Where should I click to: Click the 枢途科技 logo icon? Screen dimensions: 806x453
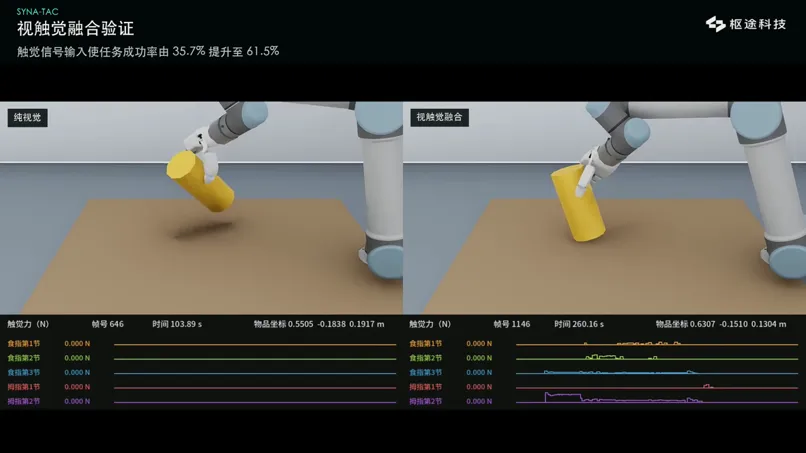[715, 24]
